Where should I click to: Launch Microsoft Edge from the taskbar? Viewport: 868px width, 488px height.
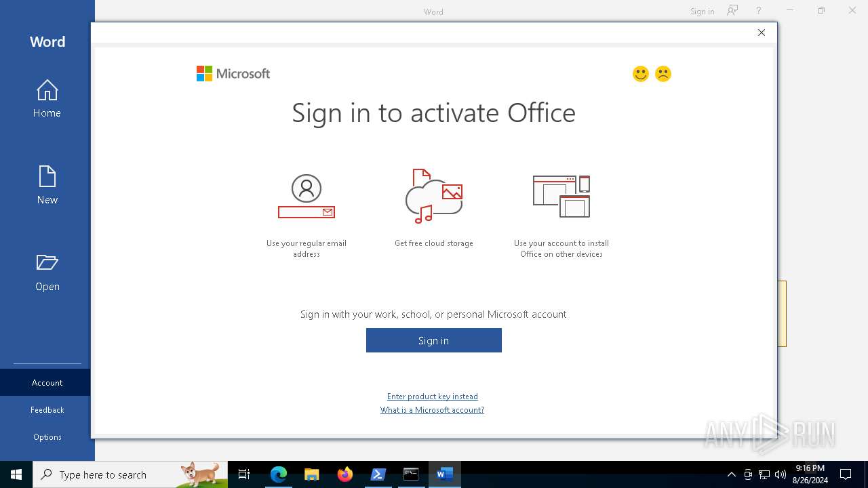pos(279,474)
